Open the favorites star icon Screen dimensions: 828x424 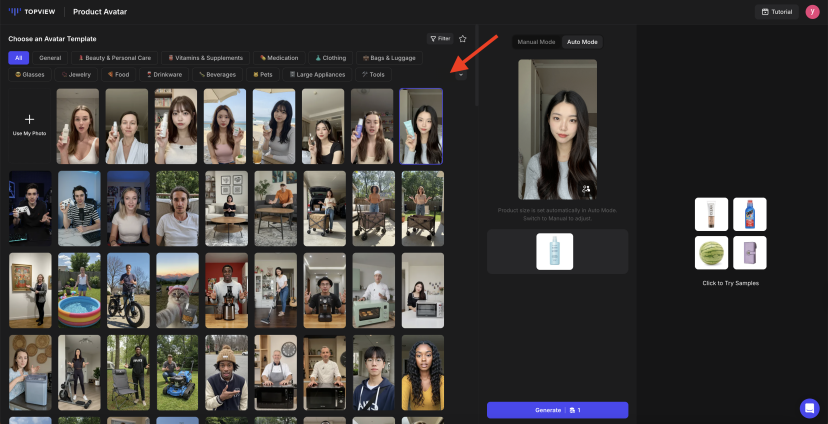[x=462, y=38]
